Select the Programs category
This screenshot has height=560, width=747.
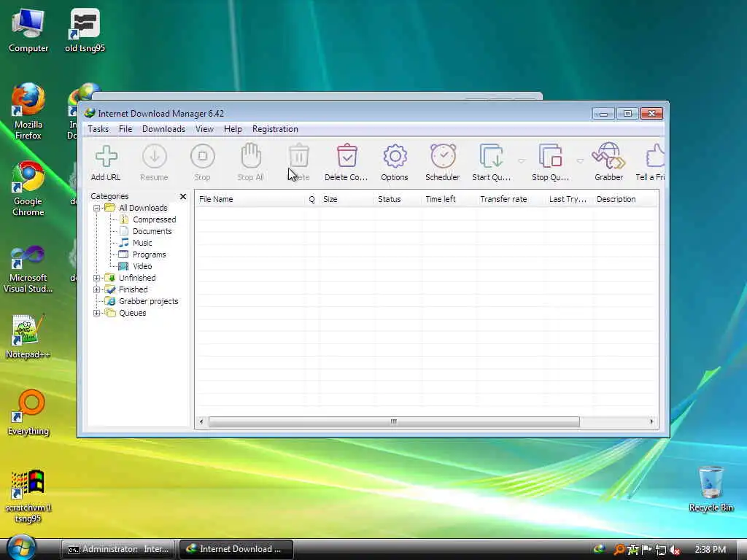click(x=149, y=254)
